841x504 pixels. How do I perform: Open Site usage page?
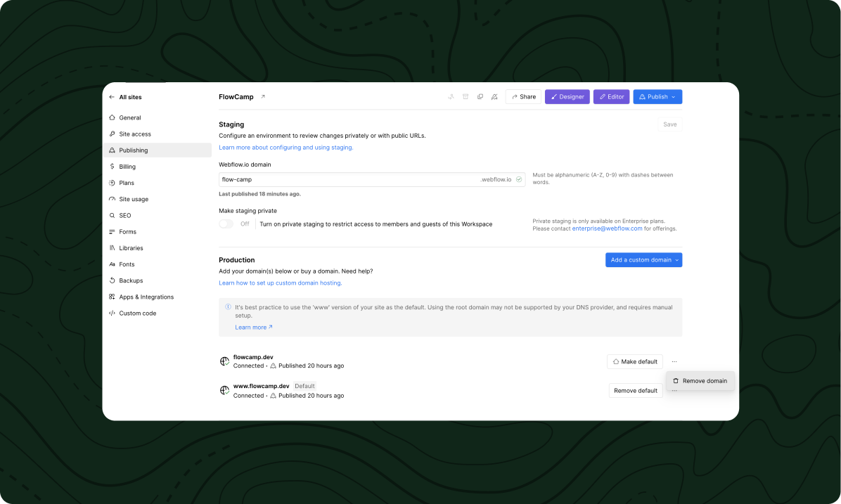pos(157,199)
